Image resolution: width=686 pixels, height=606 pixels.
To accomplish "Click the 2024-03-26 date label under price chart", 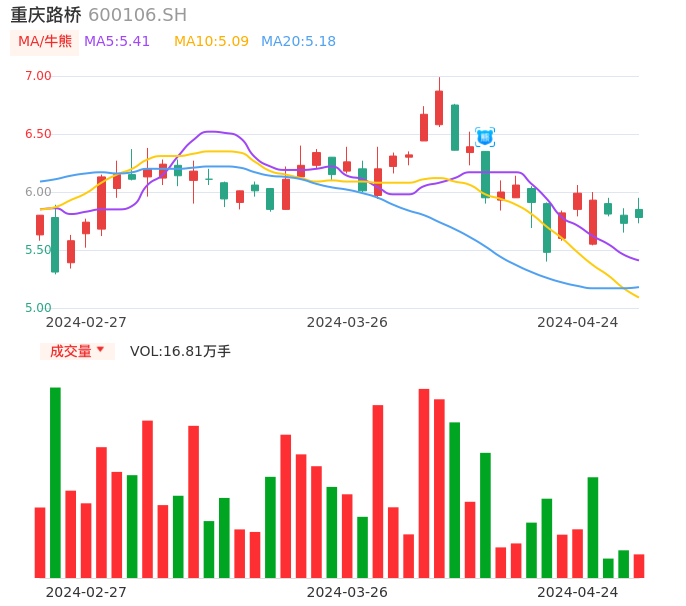I will pyautogui.click(x=347, y=322).
